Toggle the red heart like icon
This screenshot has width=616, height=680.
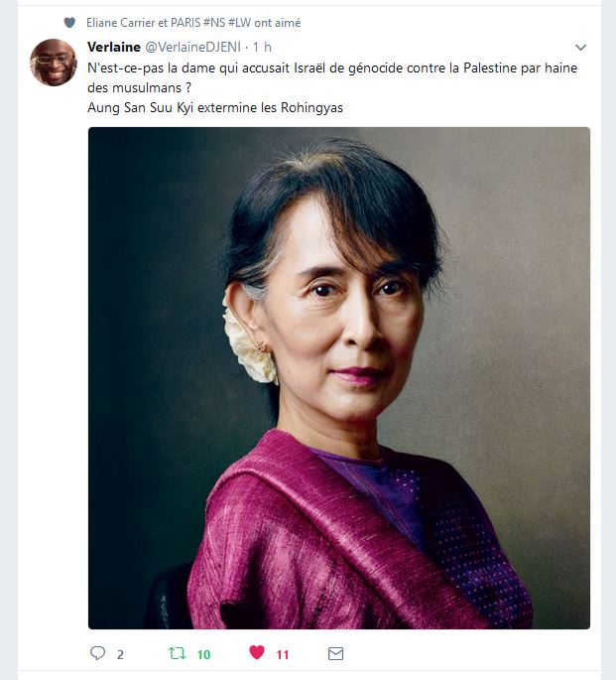click(257, 652)
